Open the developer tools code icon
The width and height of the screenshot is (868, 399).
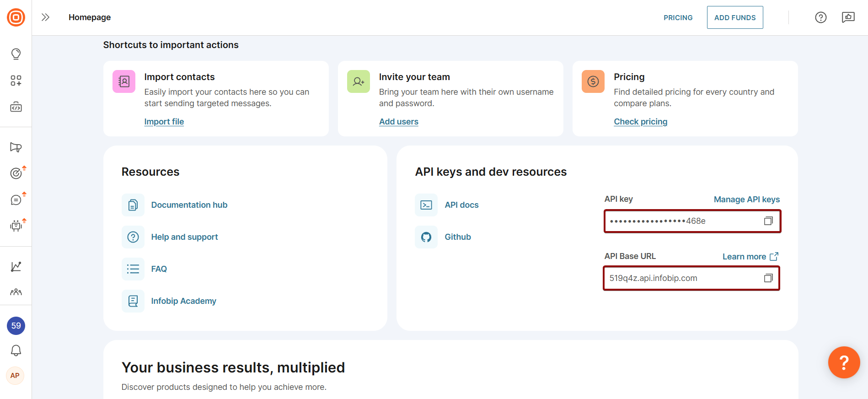pyautogui.click(x=16, y=107)
